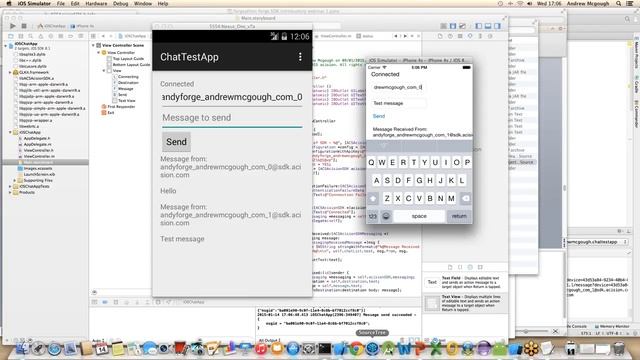Image resolution: width=640 pixels, height=360 pixels.
Task: Toggle Xcode utilities panel visibility
Action: coord(498,26)
